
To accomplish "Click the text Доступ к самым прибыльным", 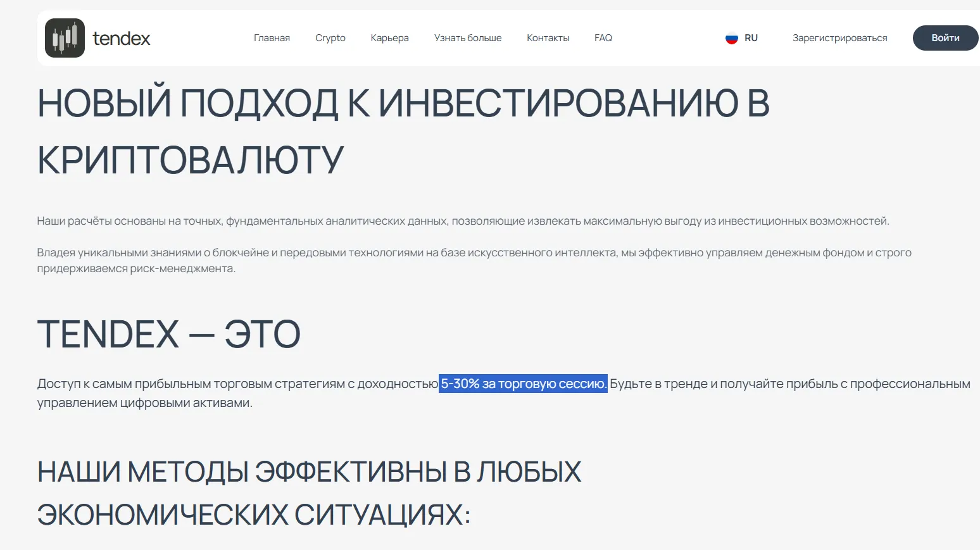I will click(124, 384).
